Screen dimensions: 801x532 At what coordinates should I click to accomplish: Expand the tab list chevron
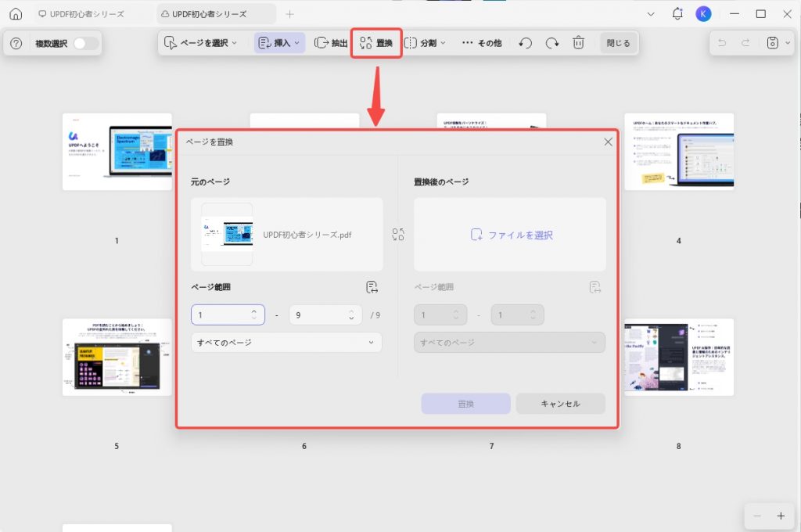tap(651, 14)
